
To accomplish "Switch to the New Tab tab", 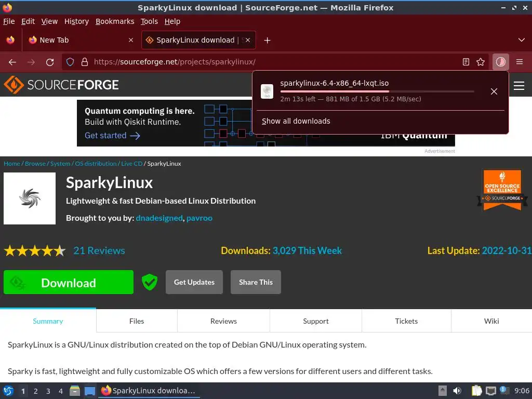I will (79, 40).
